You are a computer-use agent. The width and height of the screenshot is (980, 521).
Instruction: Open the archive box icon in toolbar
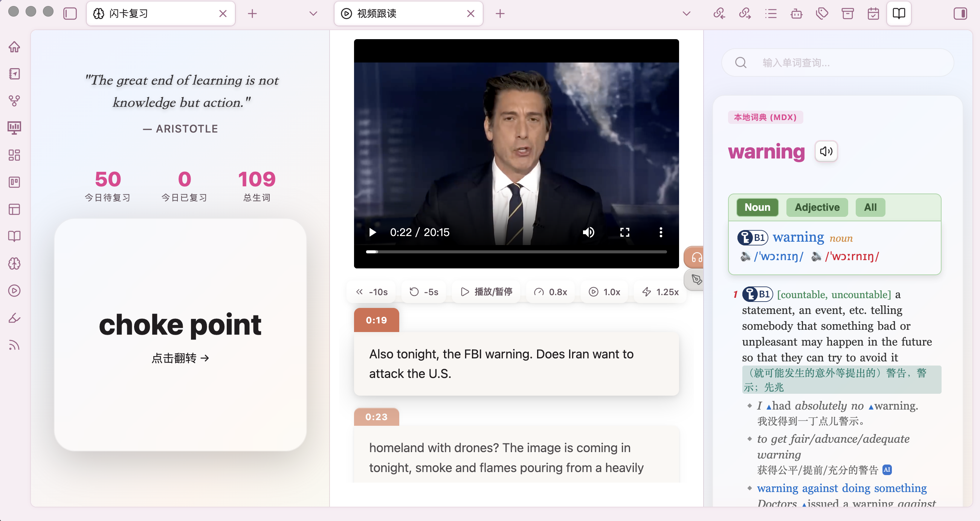(847, 14)
